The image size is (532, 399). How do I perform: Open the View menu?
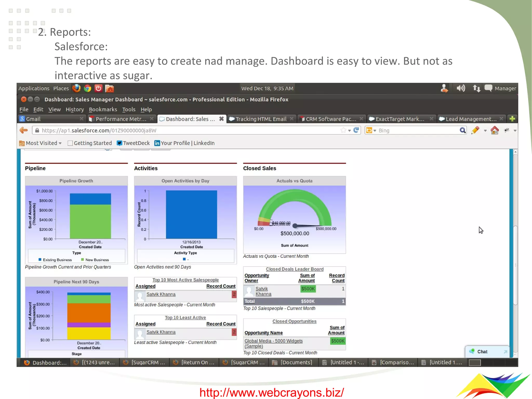click(55, 109)
